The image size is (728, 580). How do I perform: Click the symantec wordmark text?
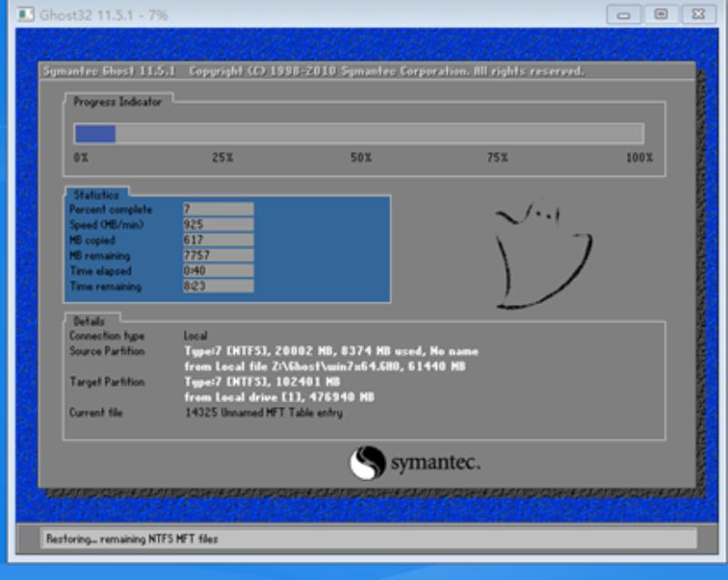[x=436, y=463]
